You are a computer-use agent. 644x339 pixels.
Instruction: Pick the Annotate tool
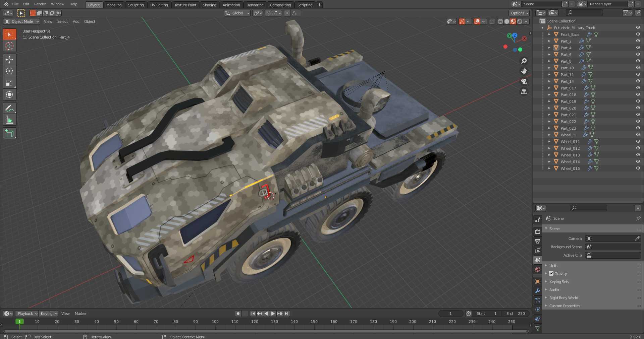point(9,108)
